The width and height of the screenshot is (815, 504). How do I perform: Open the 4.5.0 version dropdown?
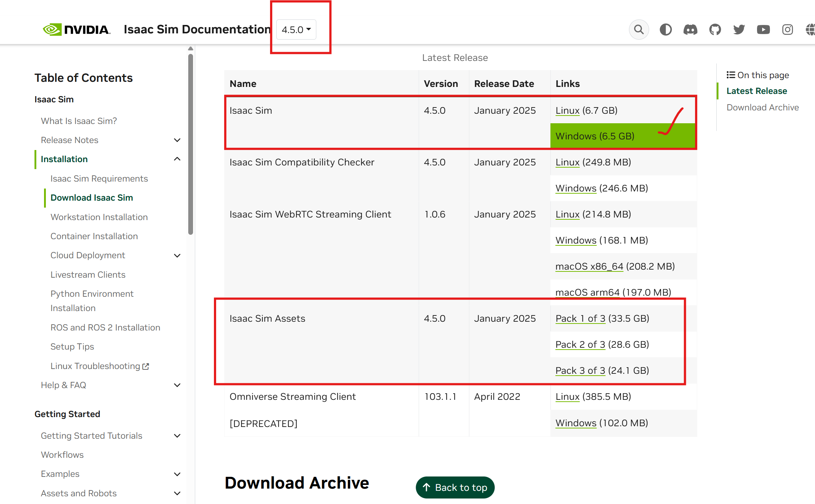pyautogui.click(x=296, y=29)
